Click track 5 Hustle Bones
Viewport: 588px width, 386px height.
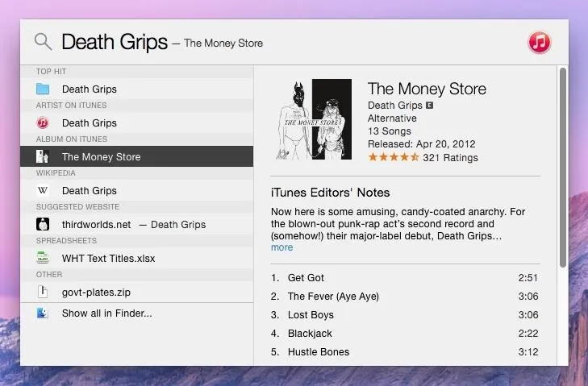[x=405, y=351]
